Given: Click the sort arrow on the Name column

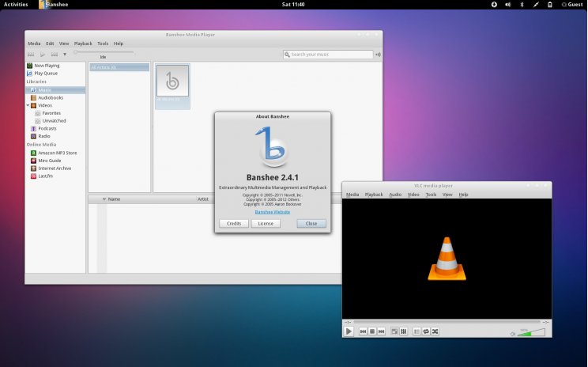Looking at the screenshot, I should (x=104, y=199).
